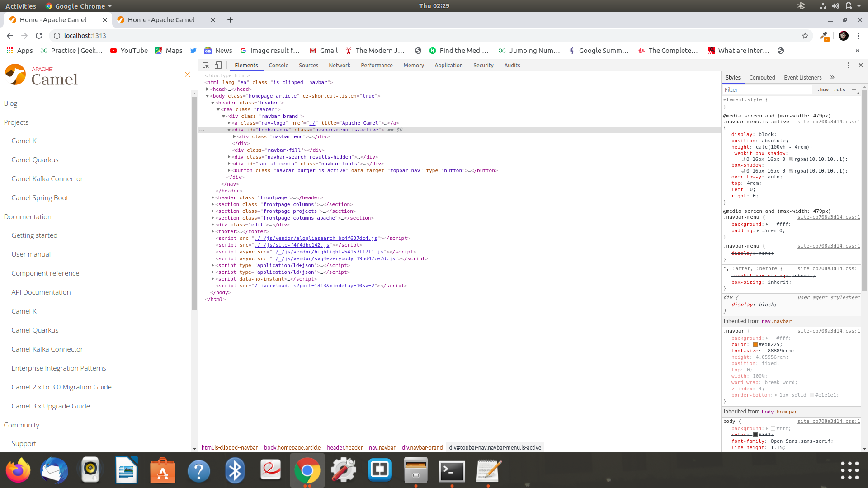The height and width of the screenshot is (488, 868).
Task: Open the Terminal from the dock
Action: tap(452, 470)
